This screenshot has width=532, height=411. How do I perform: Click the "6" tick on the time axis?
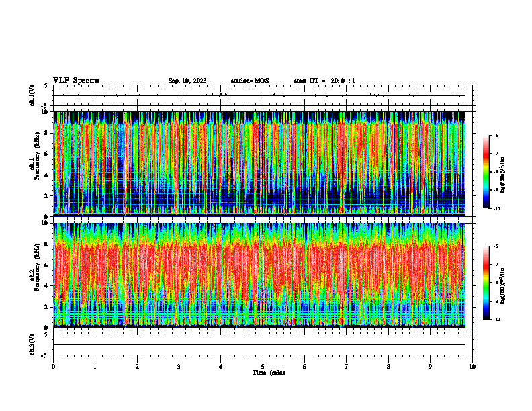(x=305, y=367)
